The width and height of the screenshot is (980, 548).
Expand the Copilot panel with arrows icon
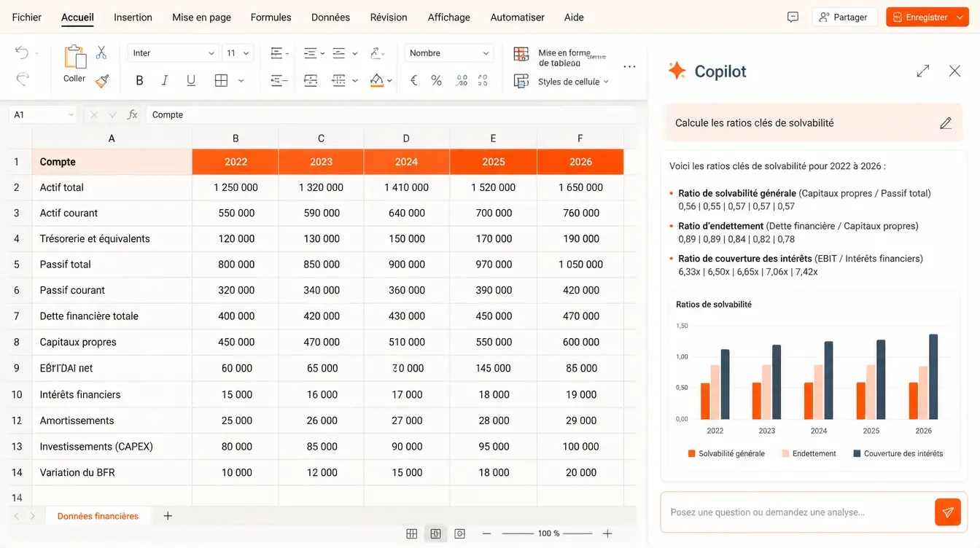click(923, 71)
